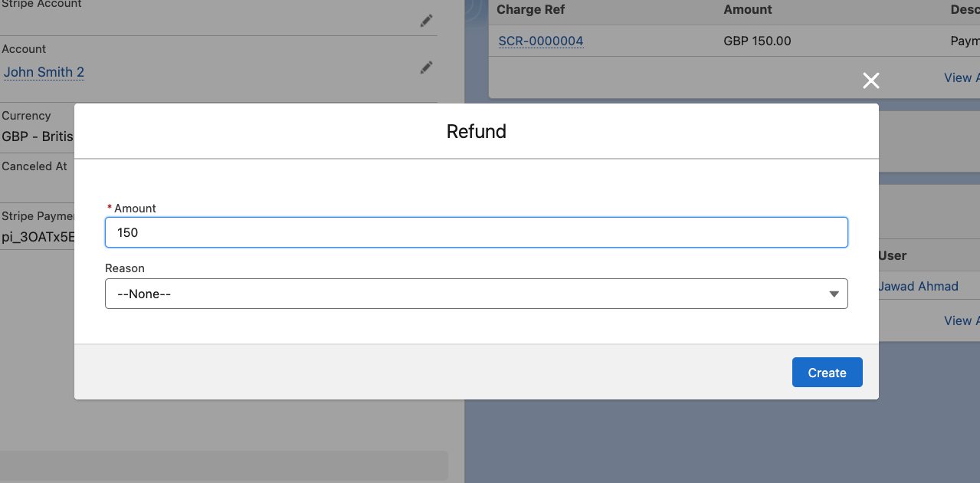Click the Amount column header in charges table
980x483 pixels.
click(747, 10)
